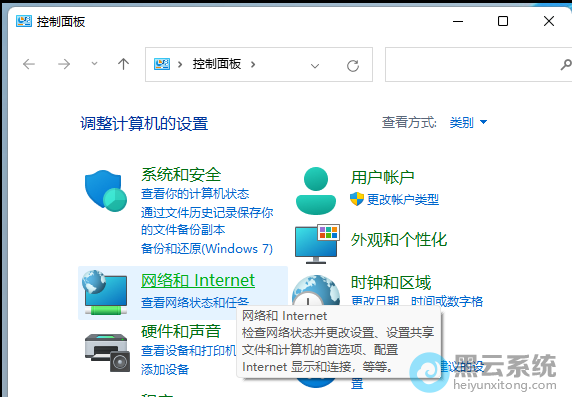Open 网络和 Internet category

click(x=198, y=281)
